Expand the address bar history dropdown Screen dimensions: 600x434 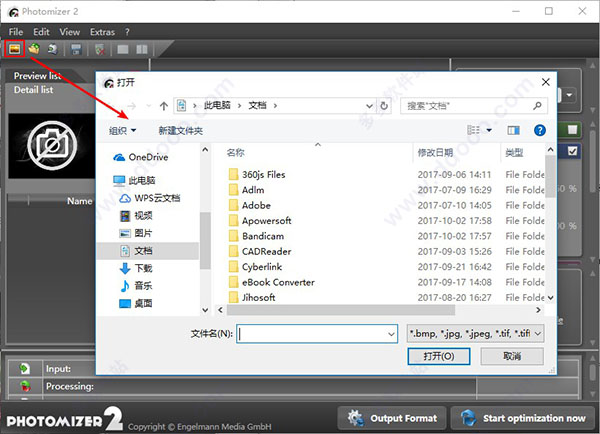tap(369, 106)
